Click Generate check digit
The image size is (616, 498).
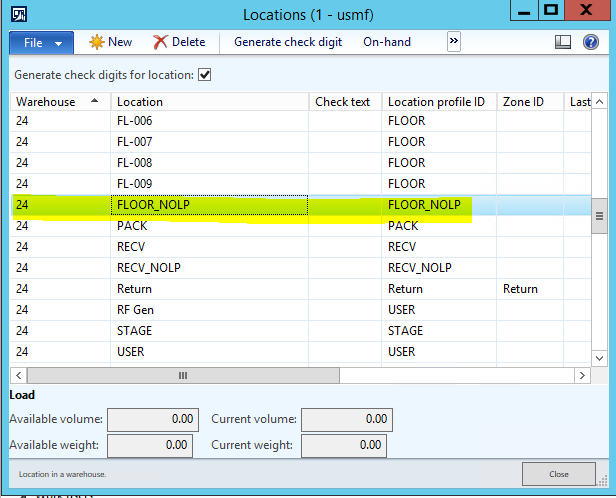point(288,42)
